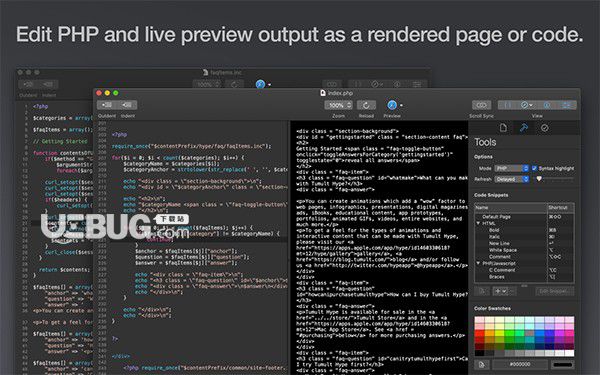Open the Mode PHP dropdown
This screenshot has height=375, width=600.
tap(512, 168)
